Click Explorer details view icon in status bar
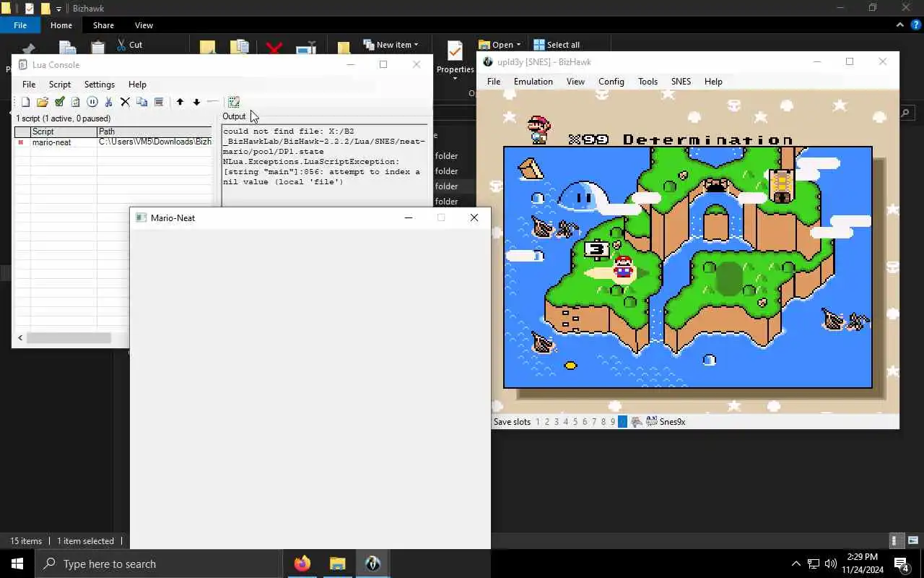 coord(895,540)
